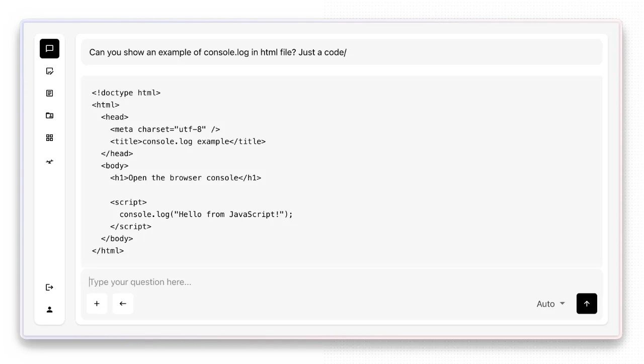This screenshot has width=644, height=364.
Task: Open the Auto mode dropdown
Action: (551, 304)
